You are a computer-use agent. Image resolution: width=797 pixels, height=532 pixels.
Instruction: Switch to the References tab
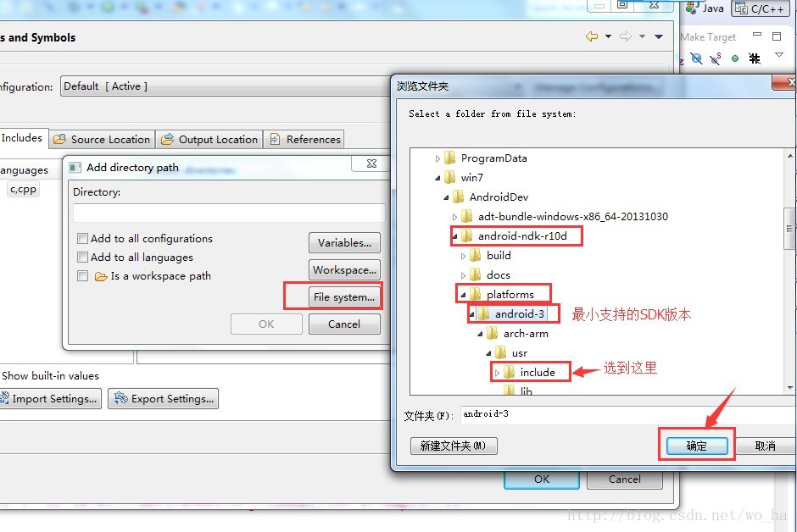304,139
